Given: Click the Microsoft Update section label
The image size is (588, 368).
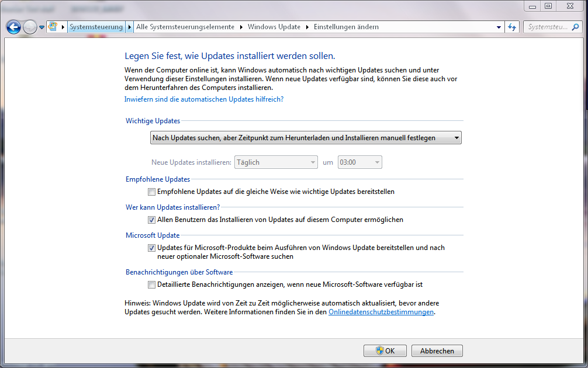Looking at the screenshot, I should pyautogui.click(x=152, y=235).
